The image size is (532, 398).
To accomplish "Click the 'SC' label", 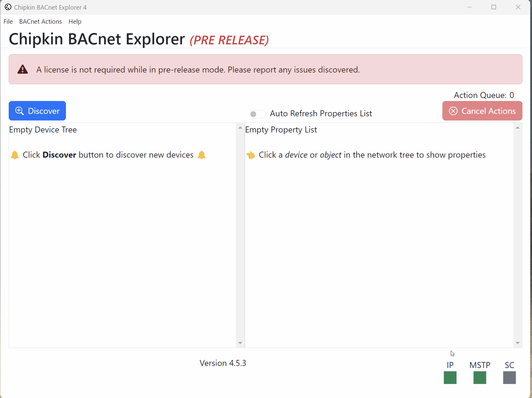I will point(510,365).
